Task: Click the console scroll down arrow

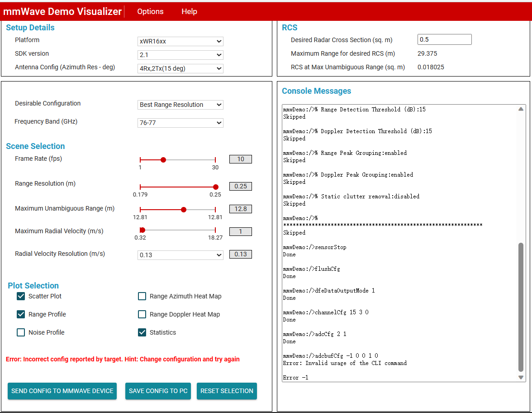Action: click(521, 377)
